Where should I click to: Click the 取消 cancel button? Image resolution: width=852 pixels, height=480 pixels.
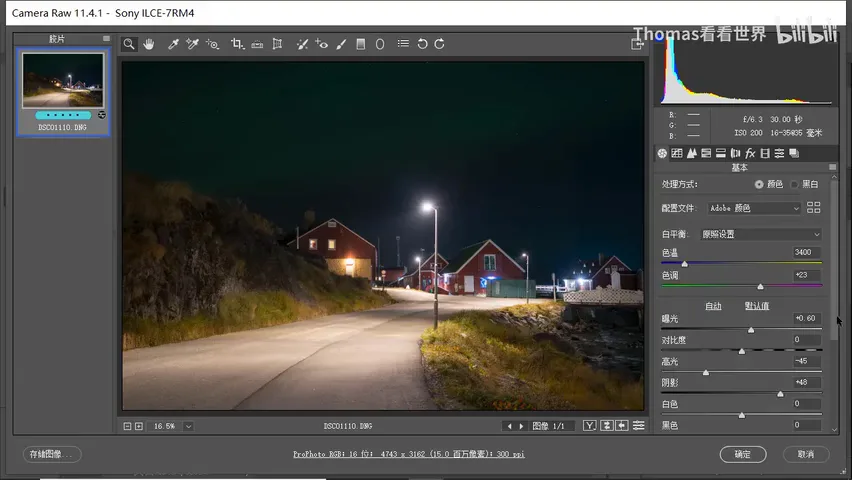coord(806,454)
